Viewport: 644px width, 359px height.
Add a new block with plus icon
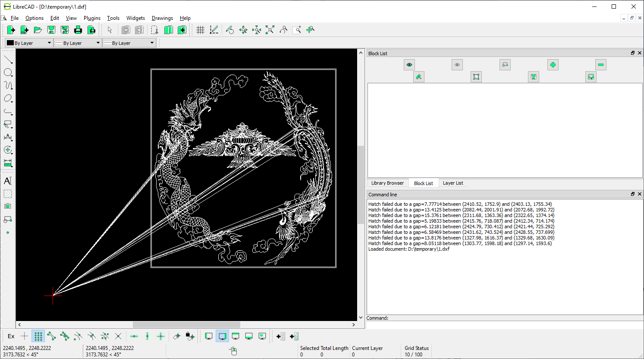(x=553, y=65)
